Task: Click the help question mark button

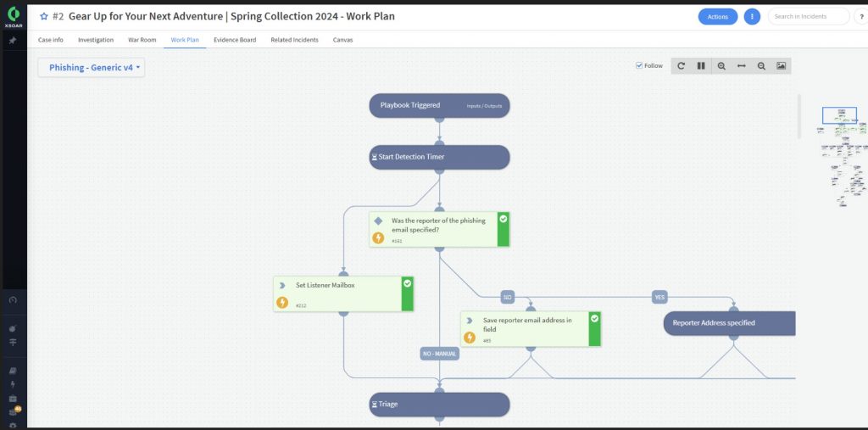Action: point(861,17)
